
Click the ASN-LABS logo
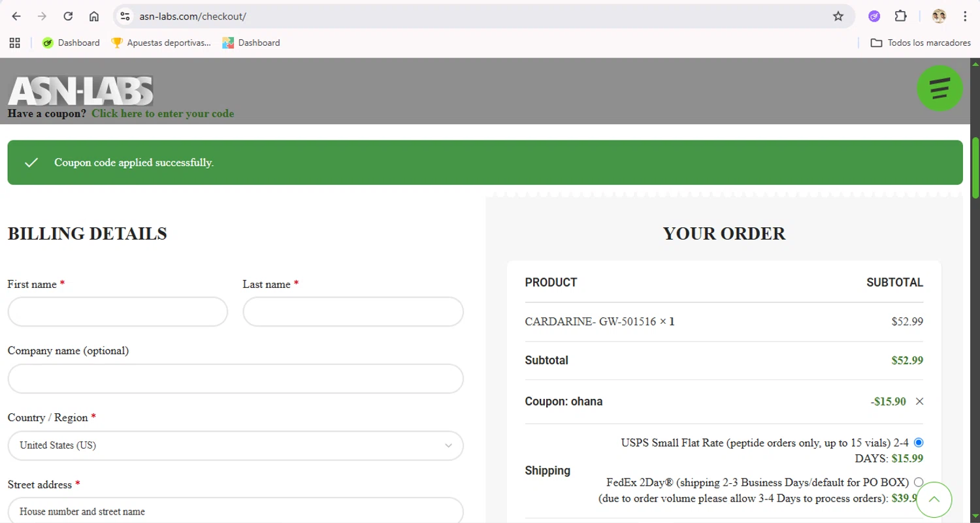(80, 91)
